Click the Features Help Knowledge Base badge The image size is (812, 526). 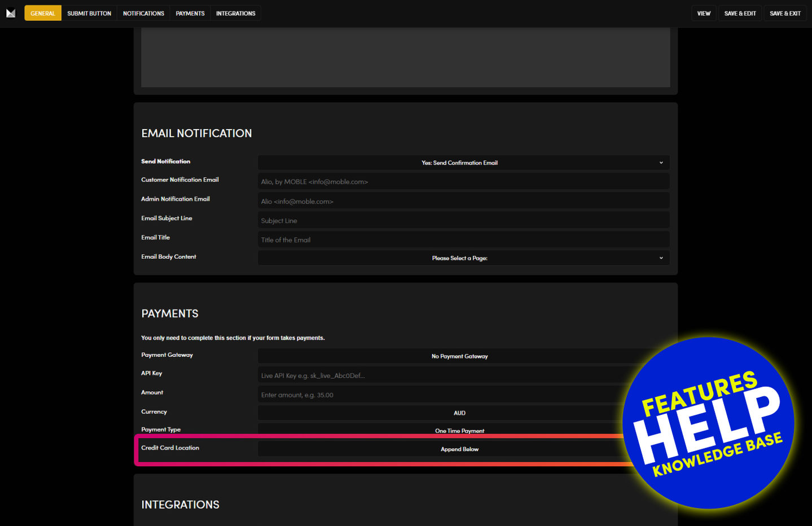[x=709, y=423]
